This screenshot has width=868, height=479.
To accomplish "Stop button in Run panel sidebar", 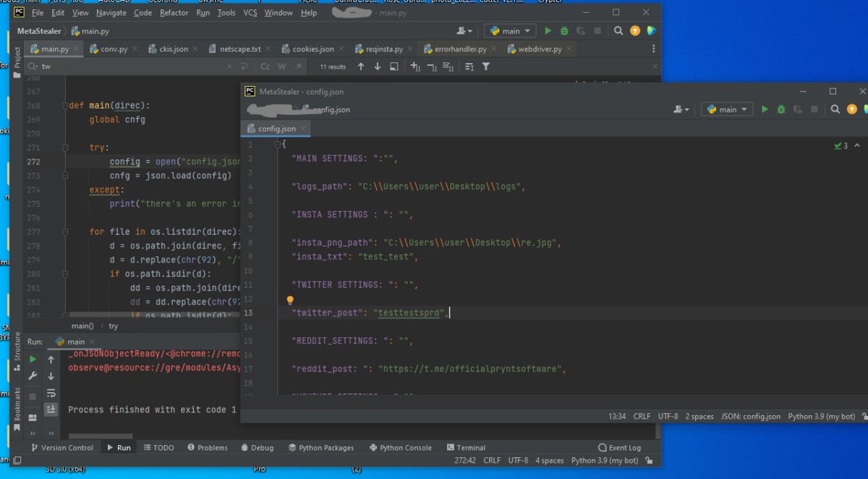I will point(33,397).
